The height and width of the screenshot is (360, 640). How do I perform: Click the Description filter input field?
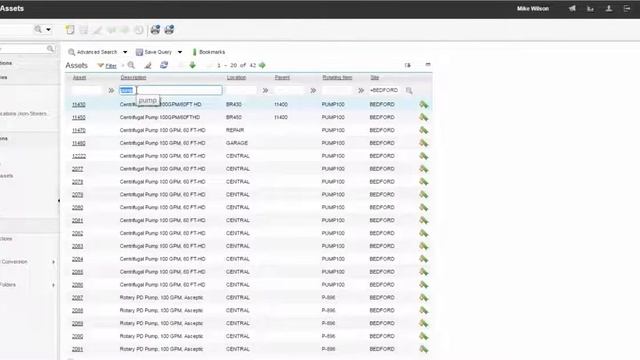point(171,90)
